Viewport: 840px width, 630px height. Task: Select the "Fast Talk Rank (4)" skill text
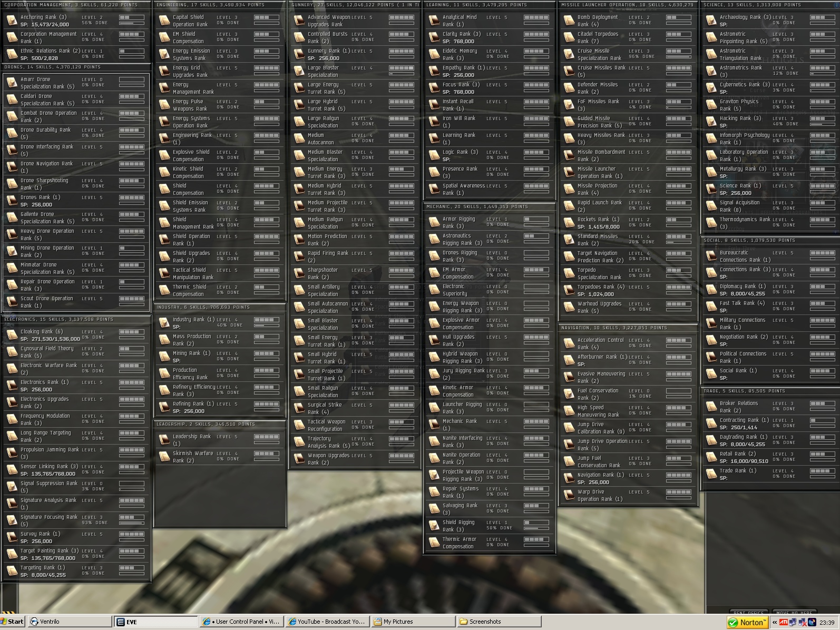click(742, 303)
